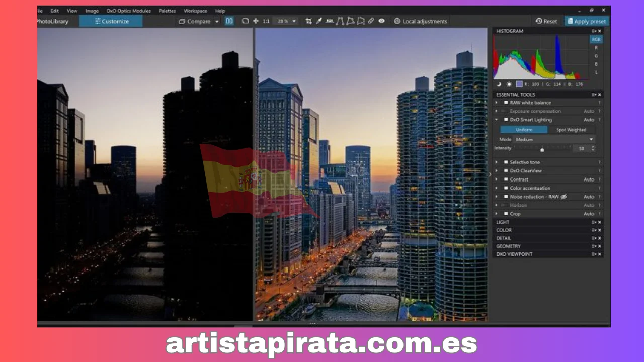644x362 pixels.
Task: Toggle the Contrast correction checkbox
Action: pos(506,179)
